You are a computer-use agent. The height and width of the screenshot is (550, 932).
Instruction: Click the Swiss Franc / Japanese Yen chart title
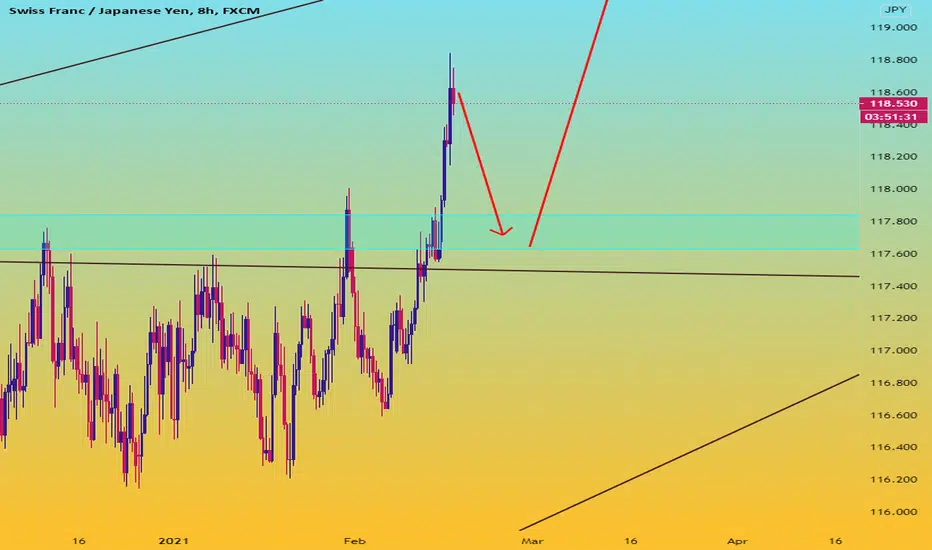point(134,11)
